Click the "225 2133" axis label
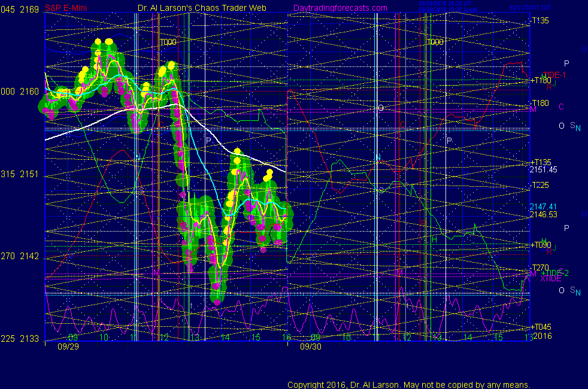 click(x=20, y=338)
